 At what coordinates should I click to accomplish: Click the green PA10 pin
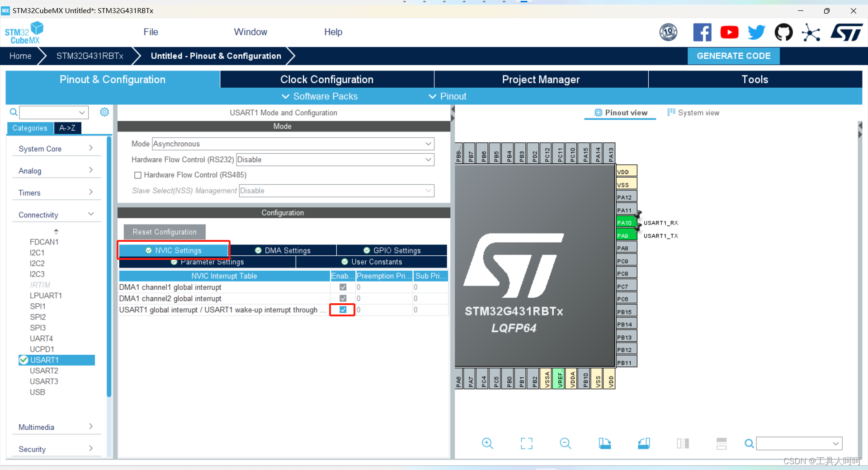(x=626, y=223)
